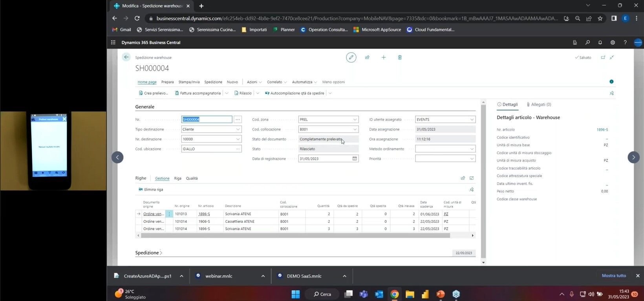Click back arrow beside Spedizione warehouse
Screen dimensions: 644x301
coord(126,57)
